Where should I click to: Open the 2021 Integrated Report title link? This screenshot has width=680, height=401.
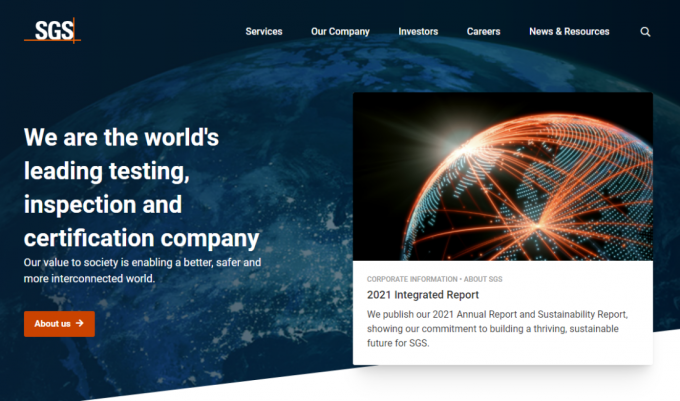pyautogui.click(x=423, y=295)
